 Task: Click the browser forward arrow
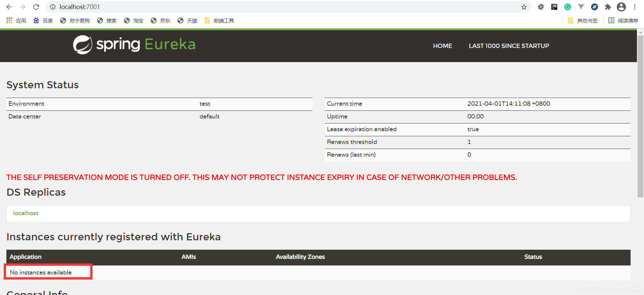pyautogui.click(x=22, y=7)
